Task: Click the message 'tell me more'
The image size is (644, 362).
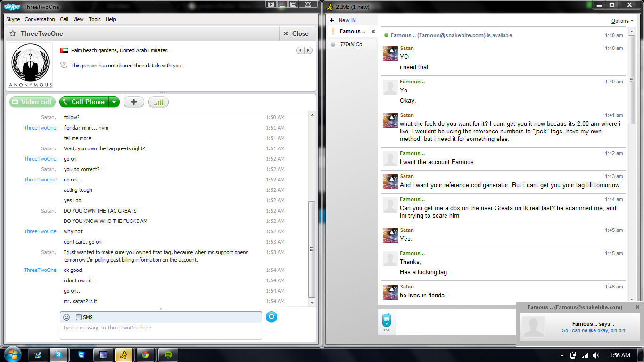Action: click(x=78, y=138)
